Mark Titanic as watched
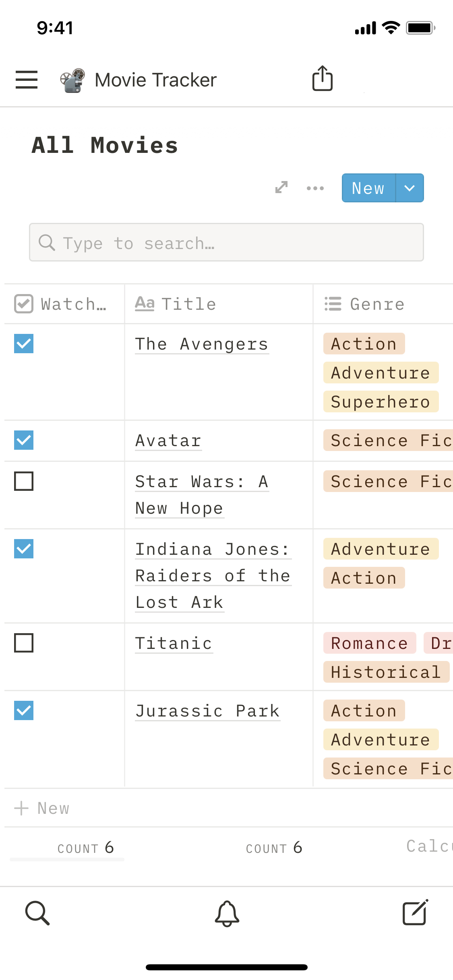Viewport: 453px width, 980px height. [24, 643]
